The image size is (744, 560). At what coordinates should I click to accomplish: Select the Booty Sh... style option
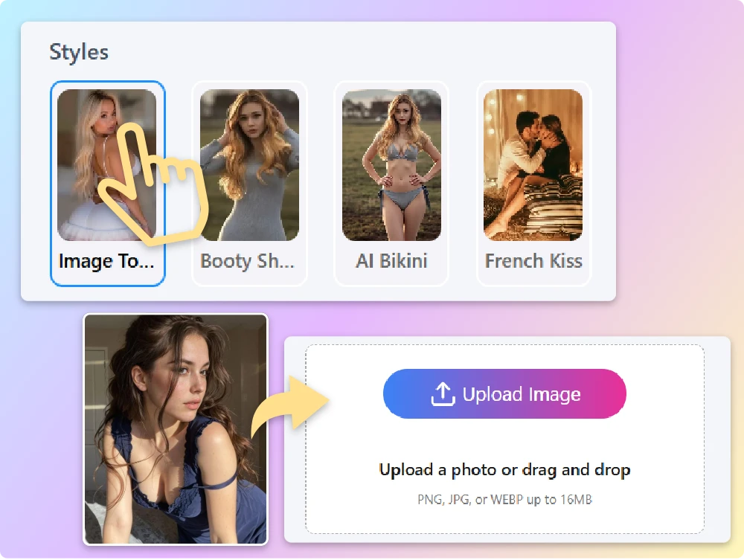(x=248, y=164)
